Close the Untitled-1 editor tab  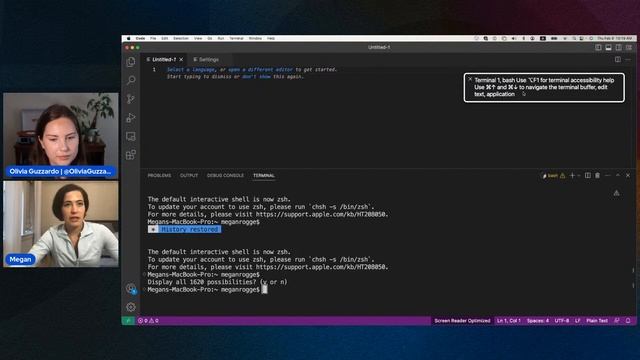[181, 60]
